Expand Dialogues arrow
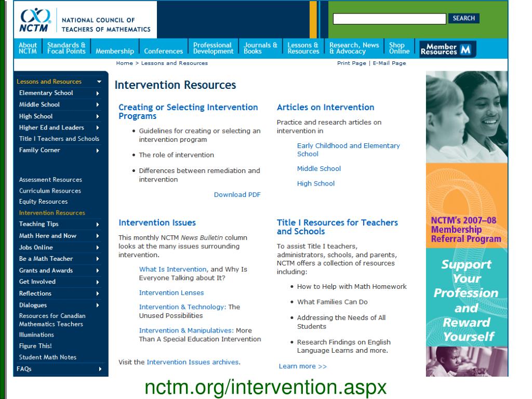This screenshot has height=399, width=532. point(98,305)
